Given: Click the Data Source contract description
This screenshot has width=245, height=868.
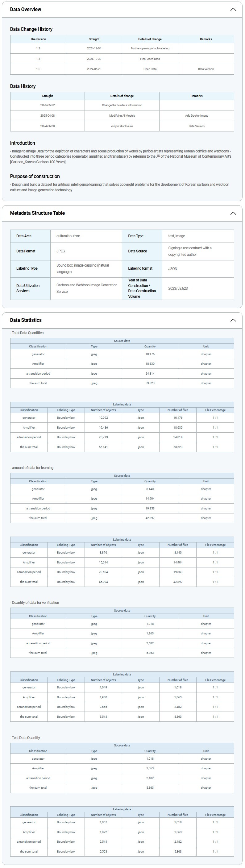Looking at the screenshot, I should click(190, 251).
